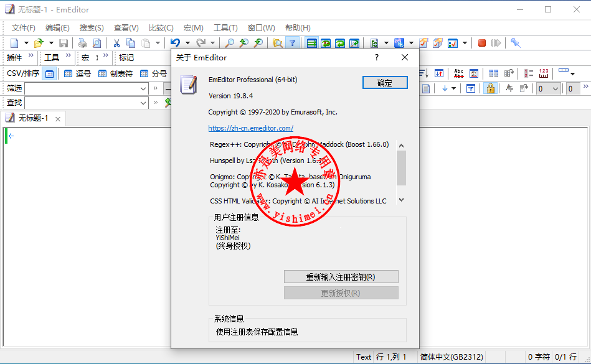
Task: Click the Paste clipboard icon
Action: pos(146,43)
